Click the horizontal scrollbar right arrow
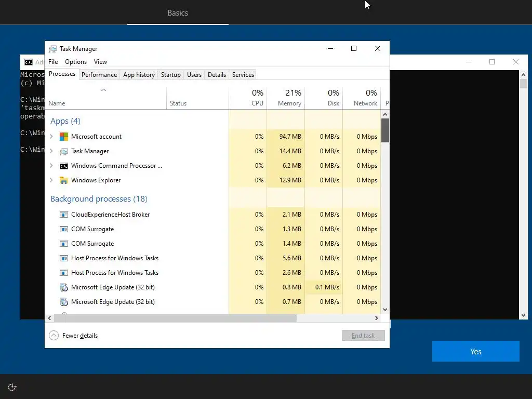Viewport: 532px width, 399px height. point(376,318)
